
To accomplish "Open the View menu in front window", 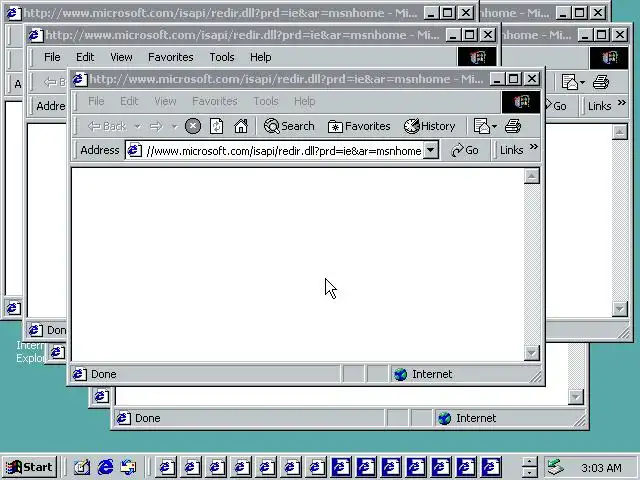I will click(165, 101).
